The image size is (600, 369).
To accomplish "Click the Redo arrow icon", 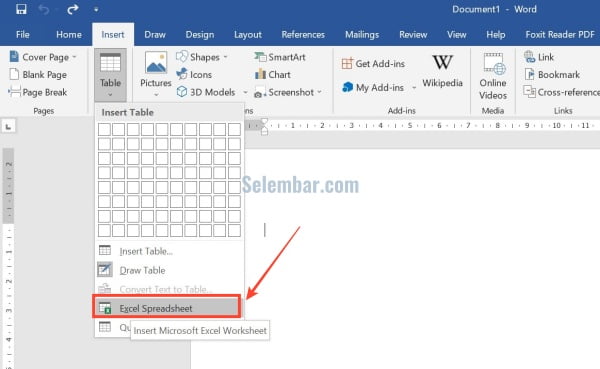I will 72,9.
